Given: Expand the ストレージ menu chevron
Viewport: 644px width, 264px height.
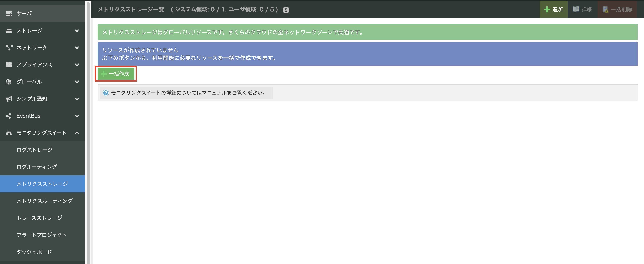Looking at the screenshot, I should pyautogui.click(x=77, y=31).
